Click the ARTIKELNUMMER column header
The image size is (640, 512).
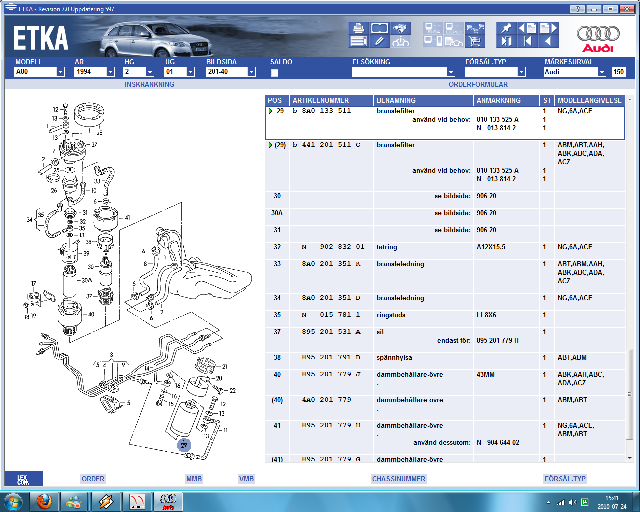point(331,100)
